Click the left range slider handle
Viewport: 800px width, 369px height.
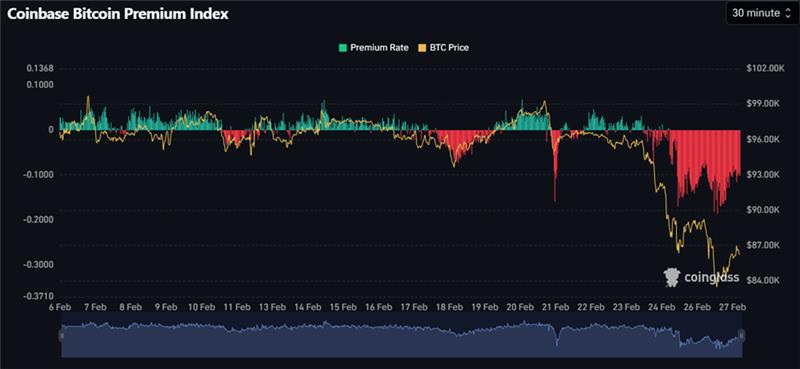click(61, 335)
